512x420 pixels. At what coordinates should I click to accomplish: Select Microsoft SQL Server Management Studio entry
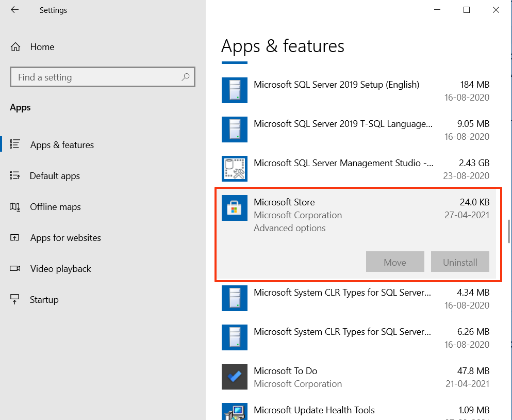tap(355, 169)
